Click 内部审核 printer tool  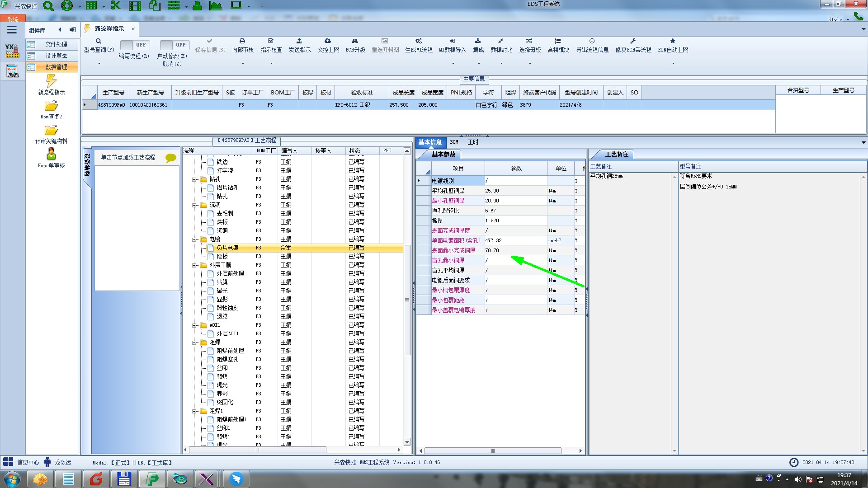coord(243,46)
